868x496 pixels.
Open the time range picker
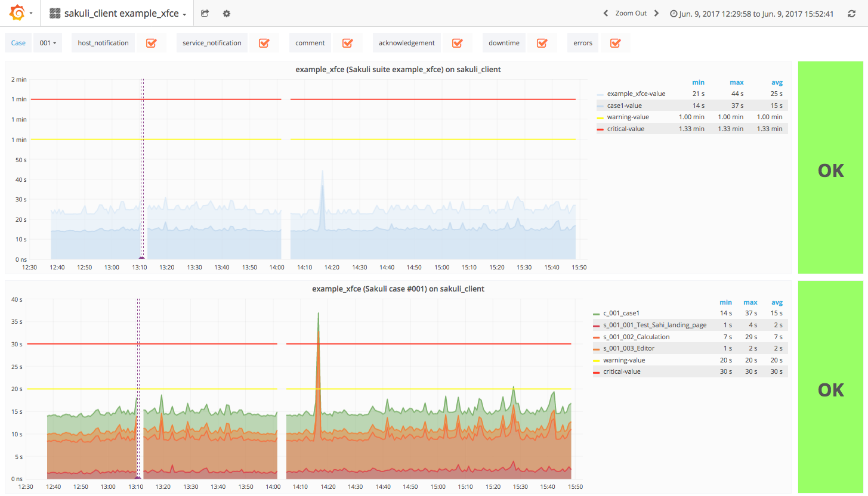(x=752, y=13)
